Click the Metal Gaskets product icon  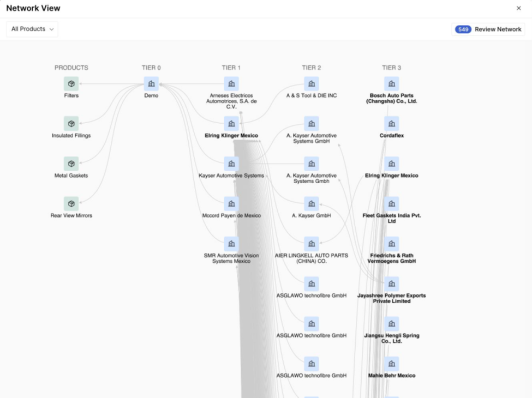pos(71,164)
